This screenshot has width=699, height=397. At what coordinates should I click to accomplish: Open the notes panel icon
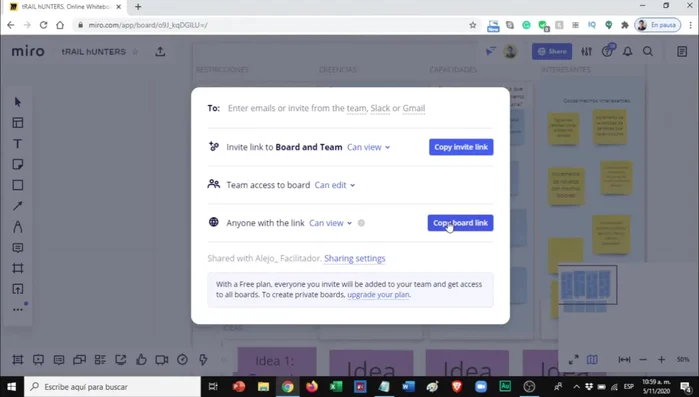[x=682, y=52]
